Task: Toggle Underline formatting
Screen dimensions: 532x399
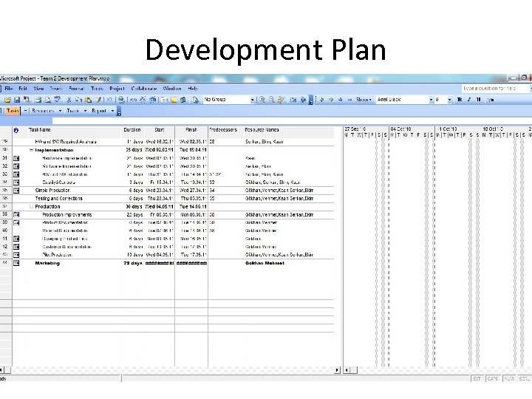Action: coord(478,100)
